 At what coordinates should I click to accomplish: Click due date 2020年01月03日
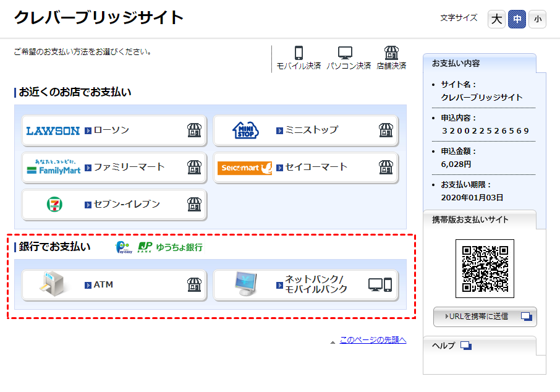[472, 198]
